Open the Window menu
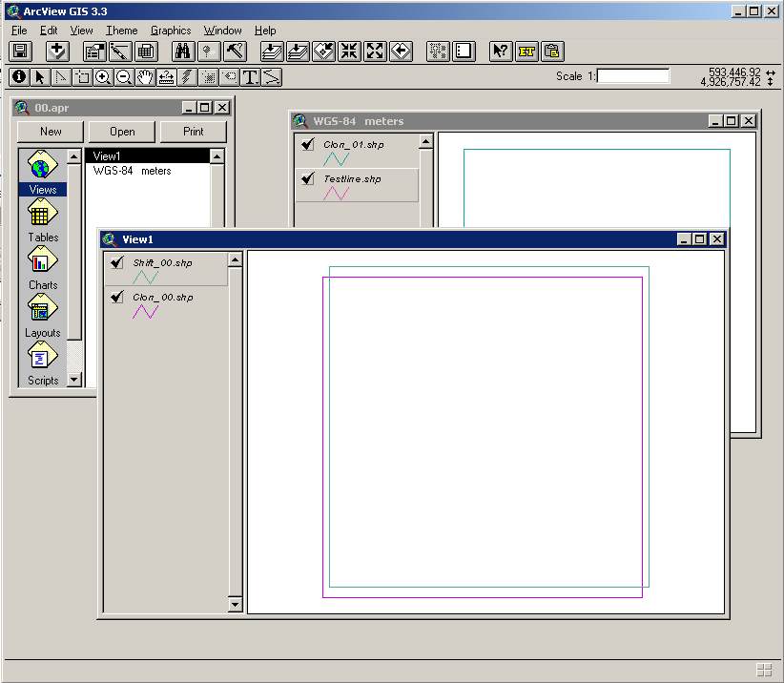This screenshot has width=784, height=683. [x=222, y=31]
